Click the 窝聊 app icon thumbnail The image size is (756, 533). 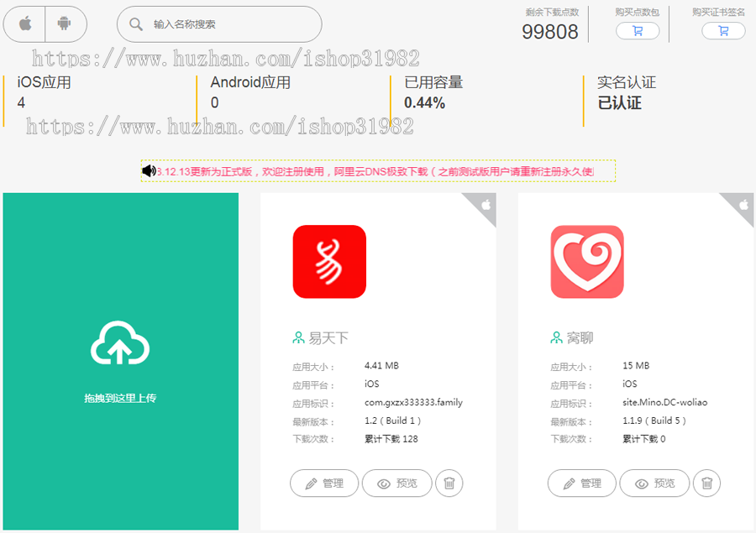586,261
